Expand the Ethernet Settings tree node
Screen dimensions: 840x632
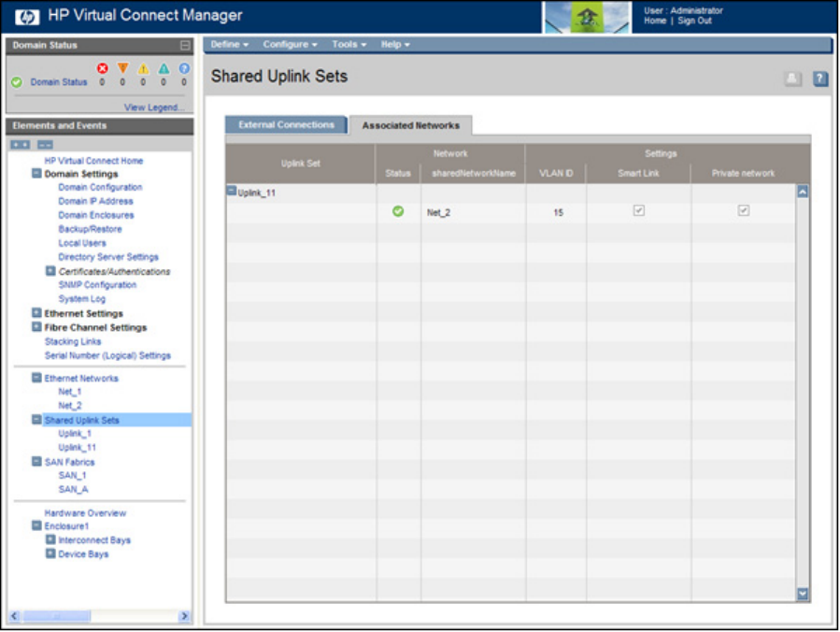point(36,313)
